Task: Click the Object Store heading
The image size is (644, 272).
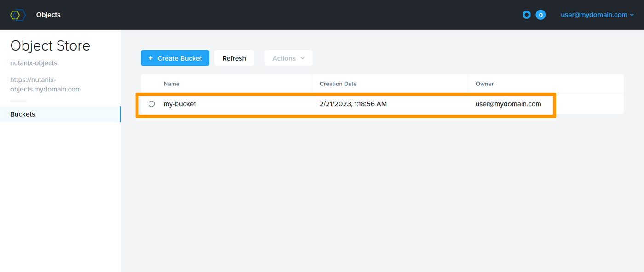Action: click(50, 46)
